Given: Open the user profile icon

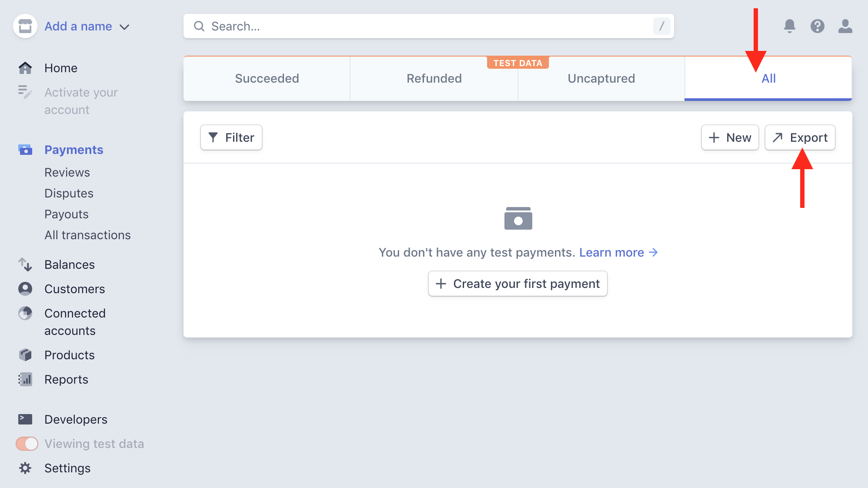Looking at the screenshot, I should [845, 26].
